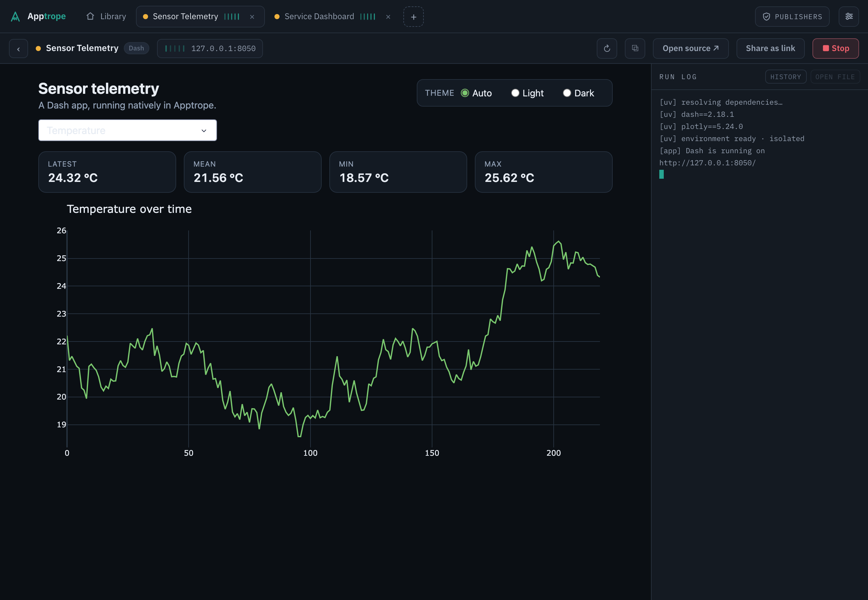868x600 pixels.
Task: Click the http://127.0.0.1:8050/ log line
Action: point(707,163)
